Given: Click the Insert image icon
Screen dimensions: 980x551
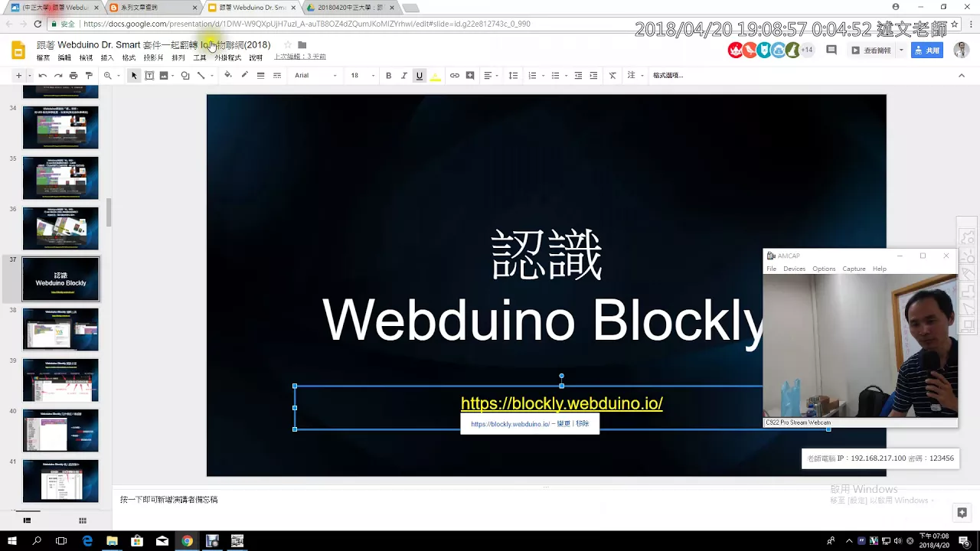Looking at the screenshot, I should 164,76.
